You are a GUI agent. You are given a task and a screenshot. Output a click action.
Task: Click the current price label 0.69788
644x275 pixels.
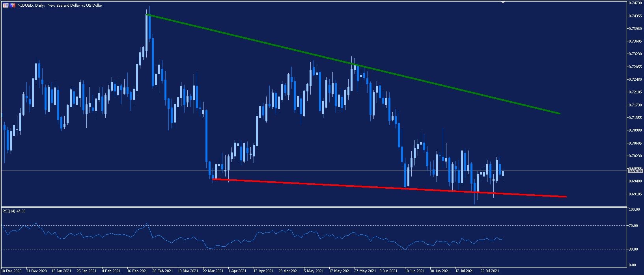click(x=635, y=171)
